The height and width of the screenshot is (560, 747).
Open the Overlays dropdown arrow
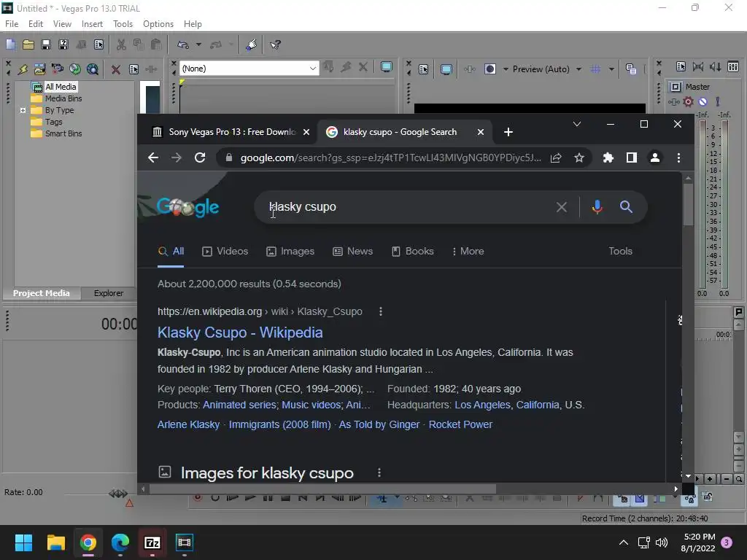pos(611,69)
